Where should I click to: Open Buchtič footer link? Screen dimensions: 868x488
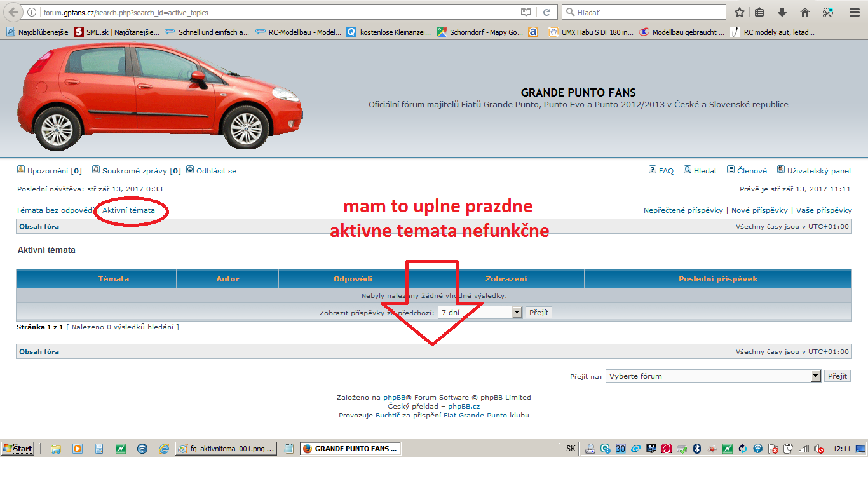[x=388, y=416]
